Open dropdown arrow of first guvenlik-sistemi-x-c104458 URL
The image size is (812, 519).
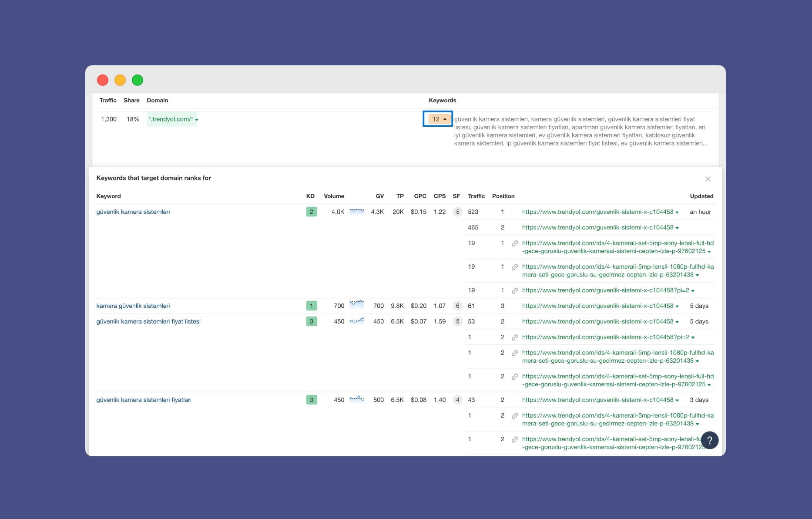pyautogui.click(x=677, y=212)
